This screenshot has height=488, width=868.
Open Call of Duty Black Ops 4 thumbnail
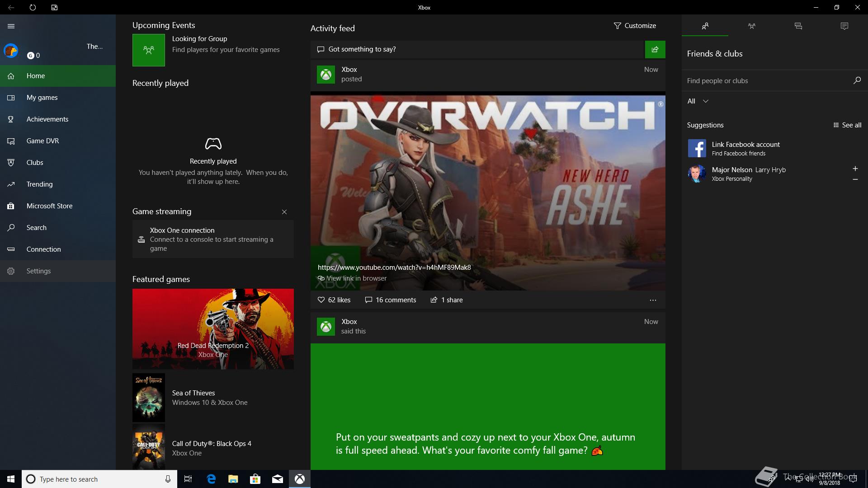[149, 446]
